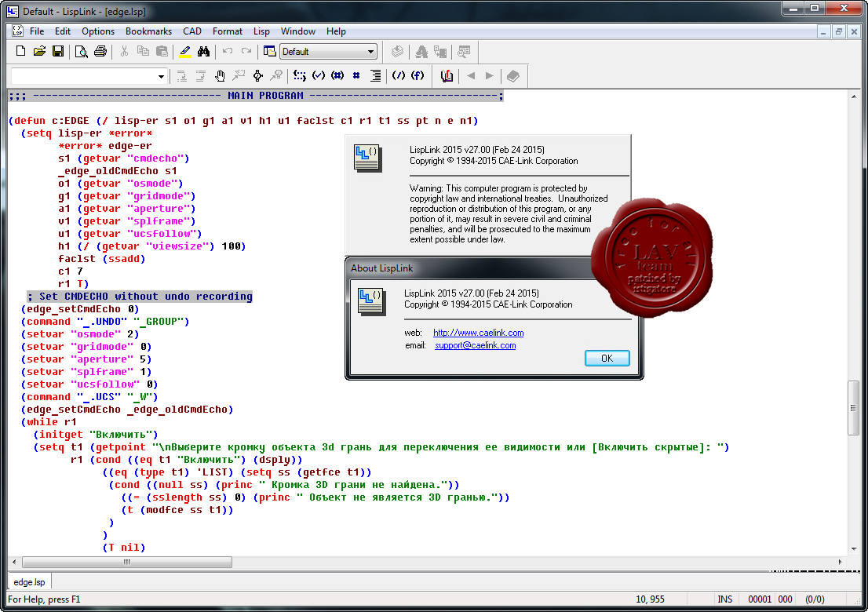This screenshot has height=612, width=868.
Task: Click the watch expression icon
Action: point(257,76)
